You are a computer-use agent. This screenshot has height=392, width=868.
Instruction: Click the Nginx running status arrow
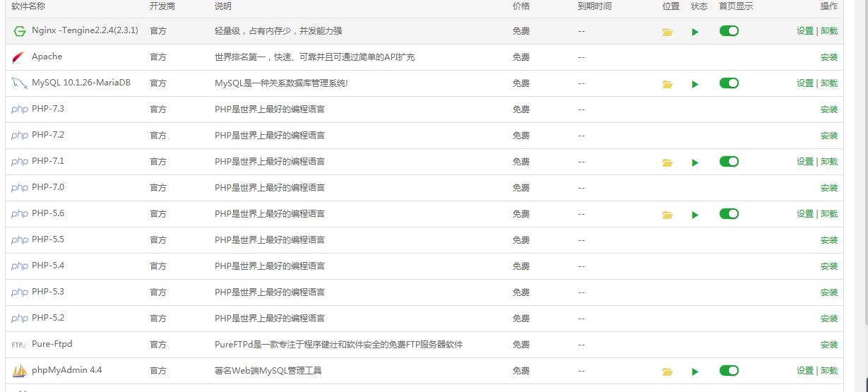tap(695, 32)
